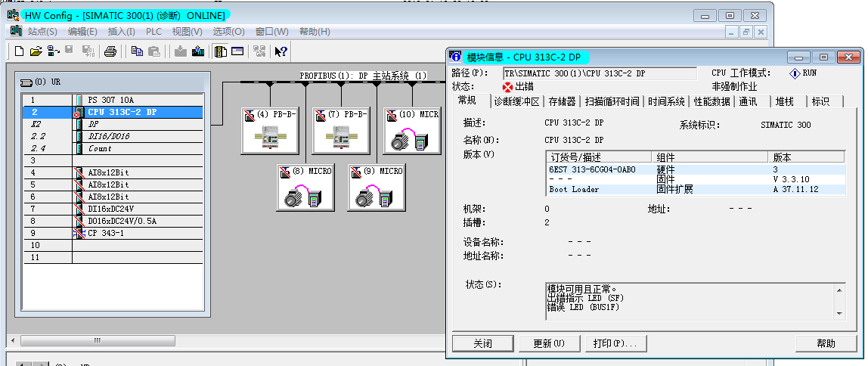868x366 pixels.
Task: Activate the context Help arrow-question icon
Action: point(281,51)
